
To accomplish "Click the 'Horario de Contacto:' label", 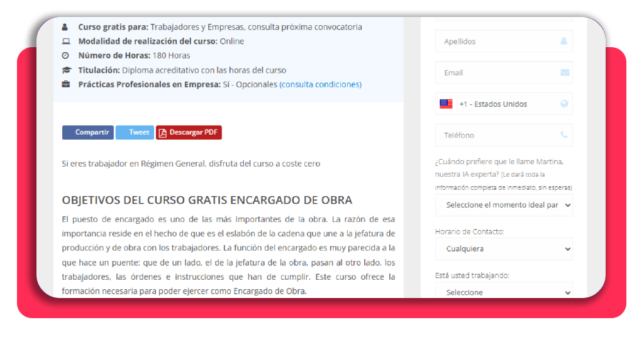I will coord(469,231).
